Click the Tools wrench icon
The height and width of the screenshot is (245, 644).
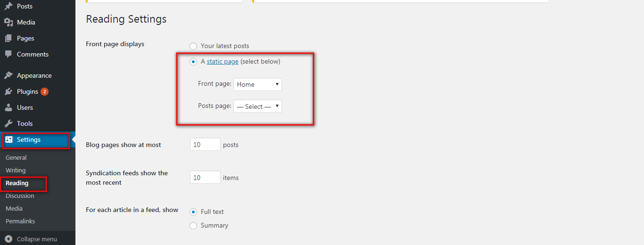[8, 123]
